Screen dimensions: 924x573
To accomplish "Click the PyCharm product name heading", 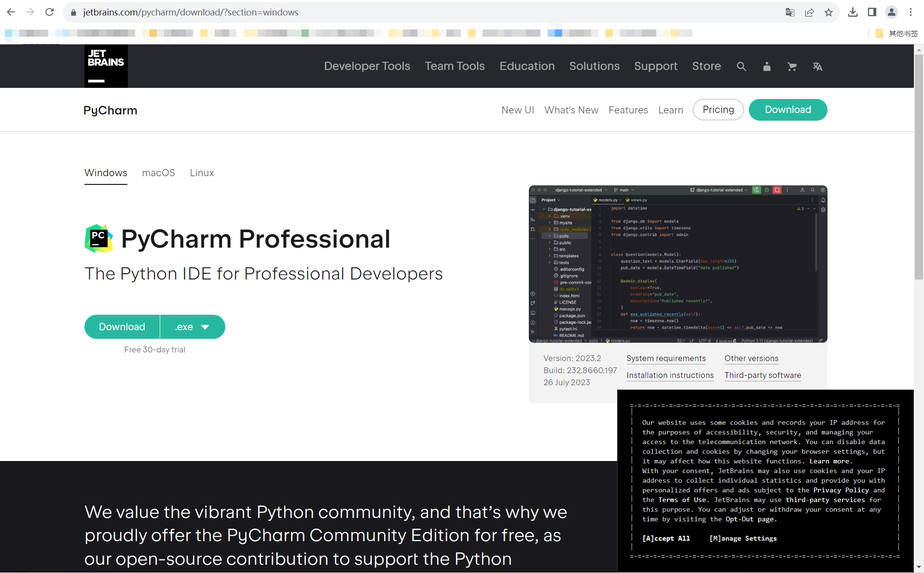I will [110, 111].
